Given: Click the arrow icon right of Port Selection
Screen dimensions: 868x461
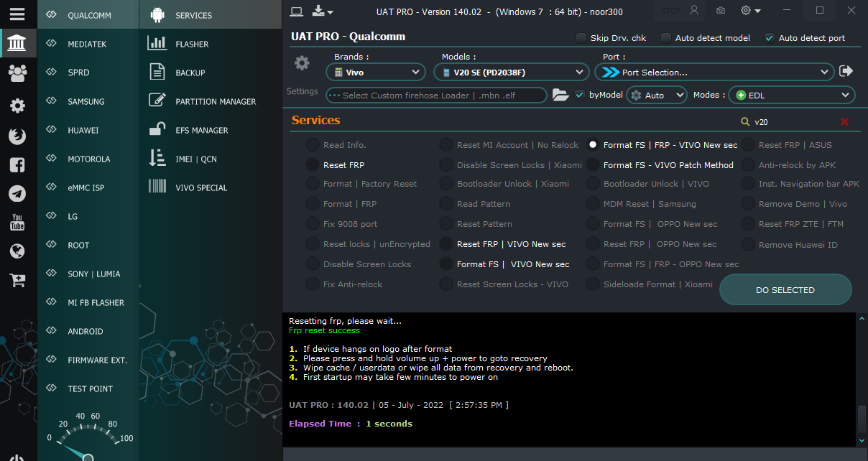Looking at the screenshot, I should point(846,71).
